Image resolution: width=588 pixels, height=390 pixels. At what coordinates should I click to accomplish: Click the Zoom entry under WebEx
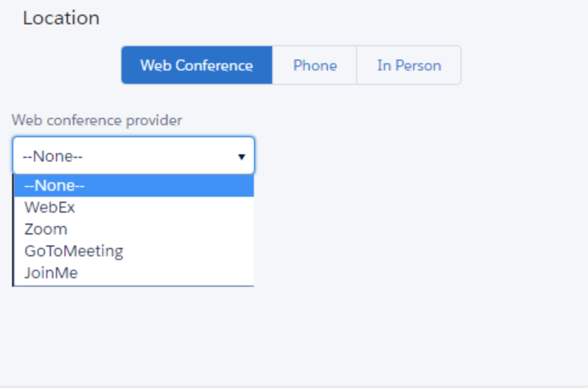click(134, 230)
